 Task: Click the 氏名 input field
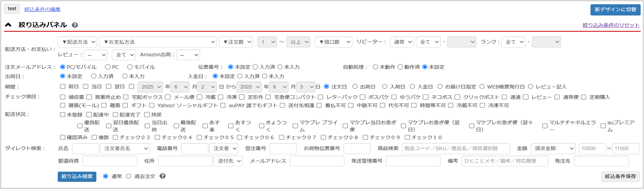[86, 148]
